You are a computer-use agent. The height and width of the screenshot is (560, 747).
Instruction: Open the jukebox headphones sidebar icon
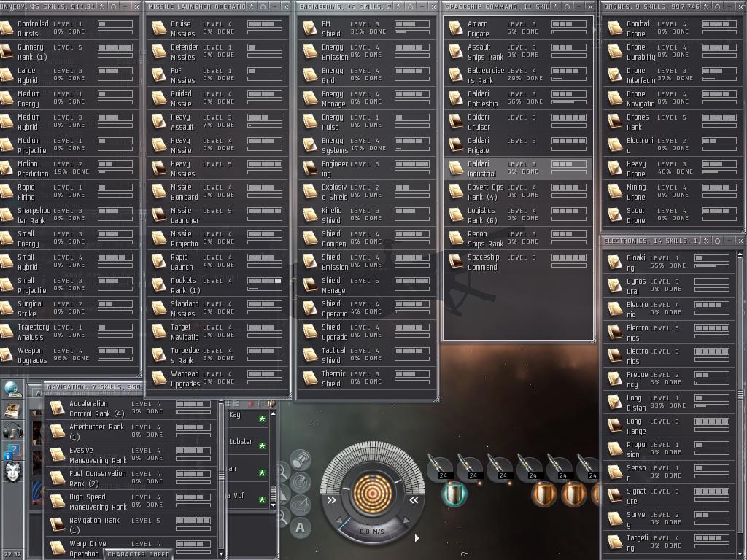pyautogui.click(x=12, y=431)
